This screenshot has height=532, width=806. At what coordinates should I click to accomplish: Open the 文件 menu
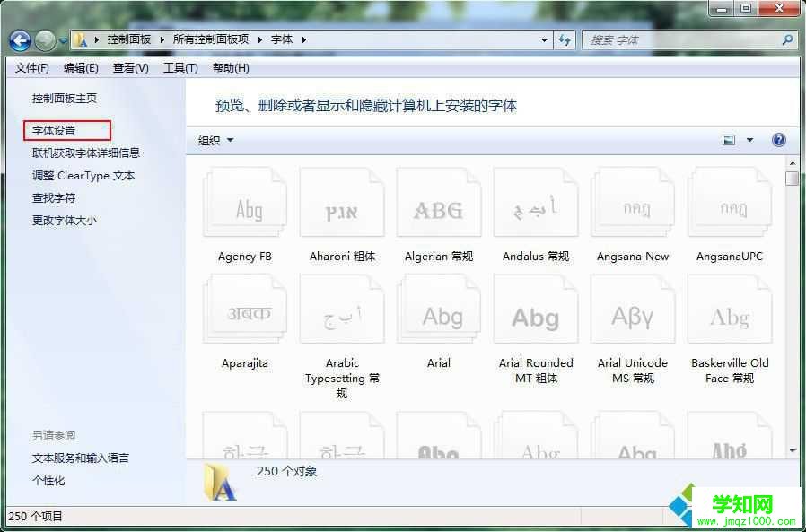[31, 67]
